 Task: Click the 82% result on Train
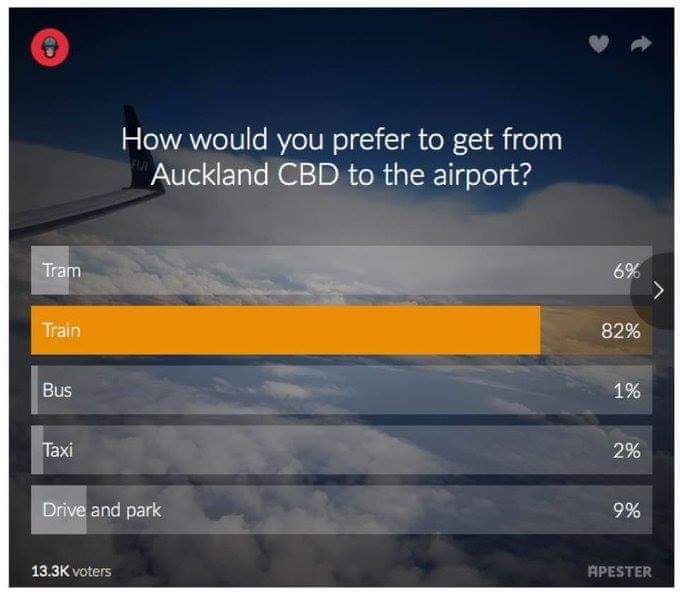click(x=621, y=331)
